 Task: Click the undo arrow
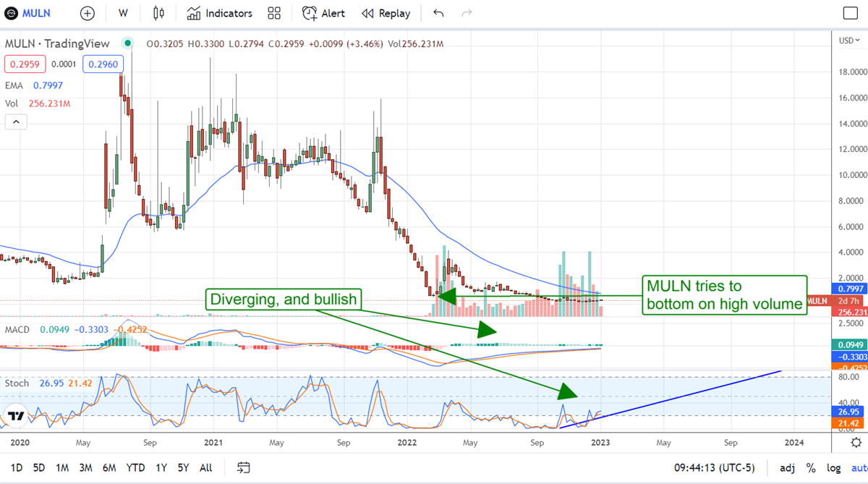(x=438, y=13)
